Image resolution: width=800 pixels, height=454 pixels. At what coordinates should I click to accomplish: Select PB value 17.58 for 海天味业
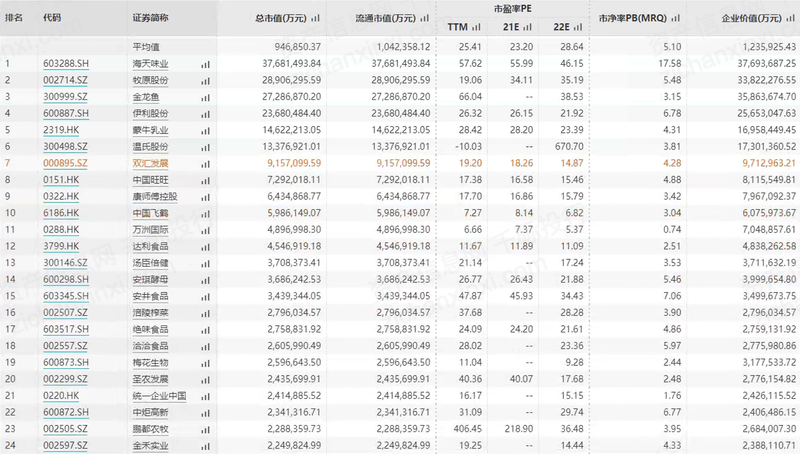(x=670, y=64)
